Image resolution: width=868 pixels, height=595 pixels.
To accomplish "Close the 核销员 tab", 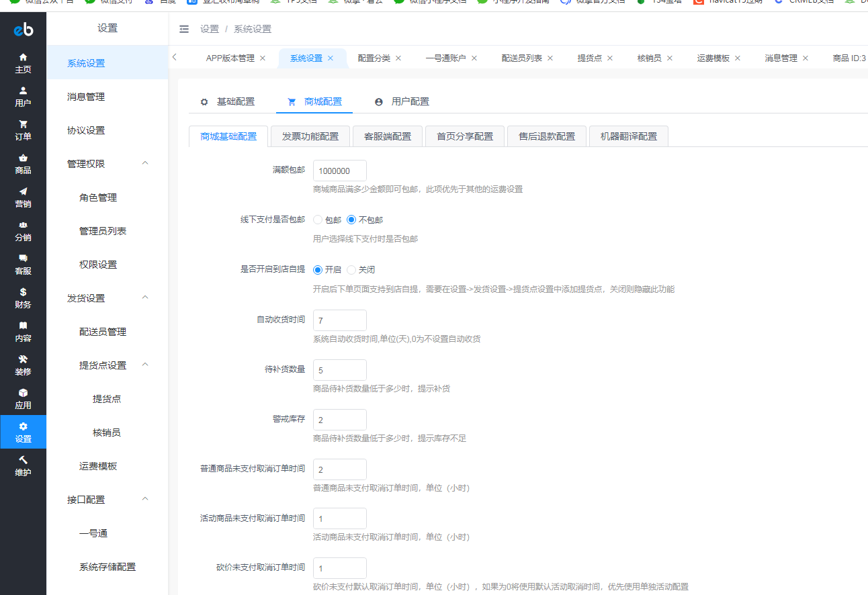I will [x=670, y=58].
